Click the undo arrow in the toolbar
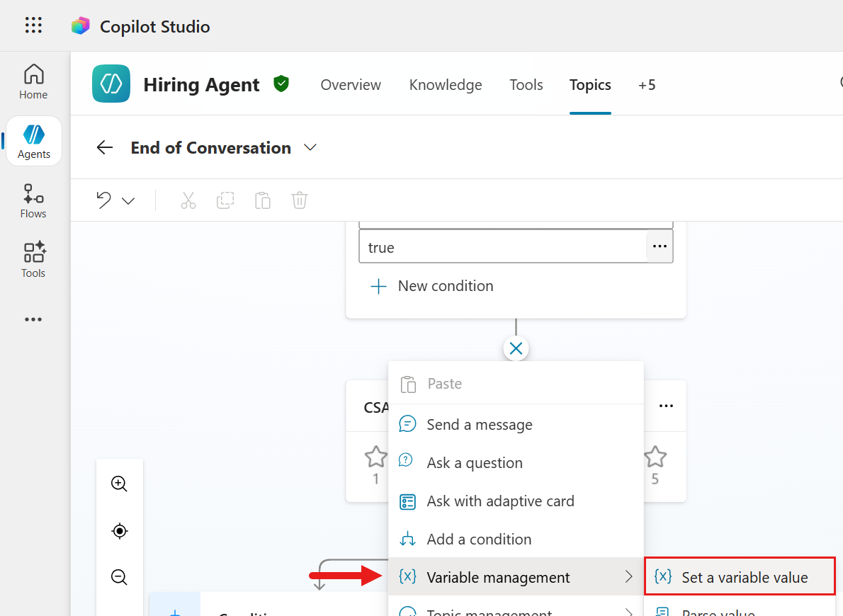Image resolution: width=843 pixels, height=616 pixels. pyautogui.click(x=103, y=200)
